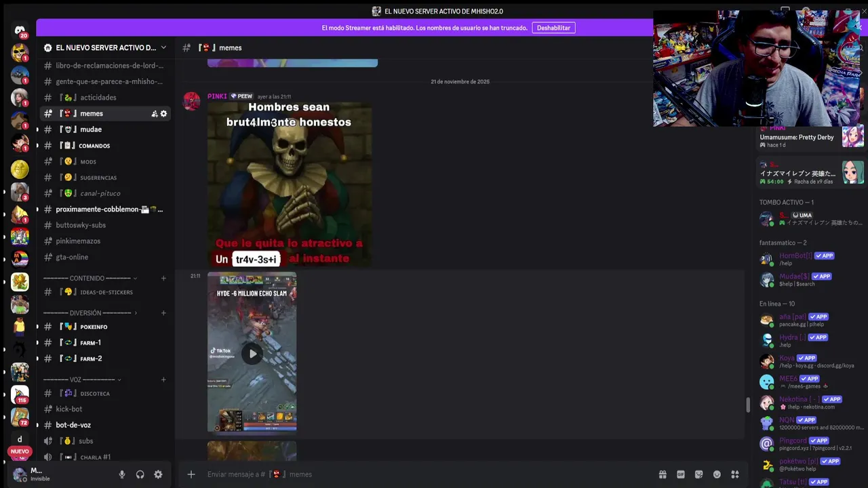Open proximamente-cobblemon channel
The image size is (868, 488).
point(105,209)
